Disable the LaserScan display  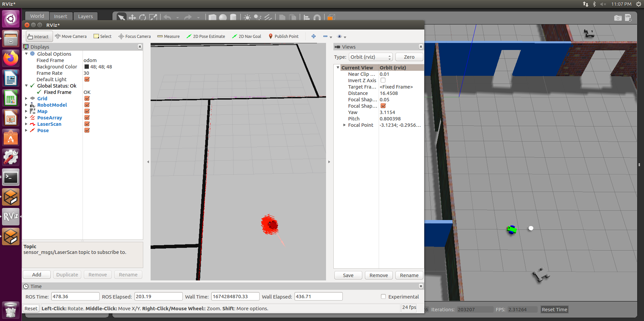(87, 124)
